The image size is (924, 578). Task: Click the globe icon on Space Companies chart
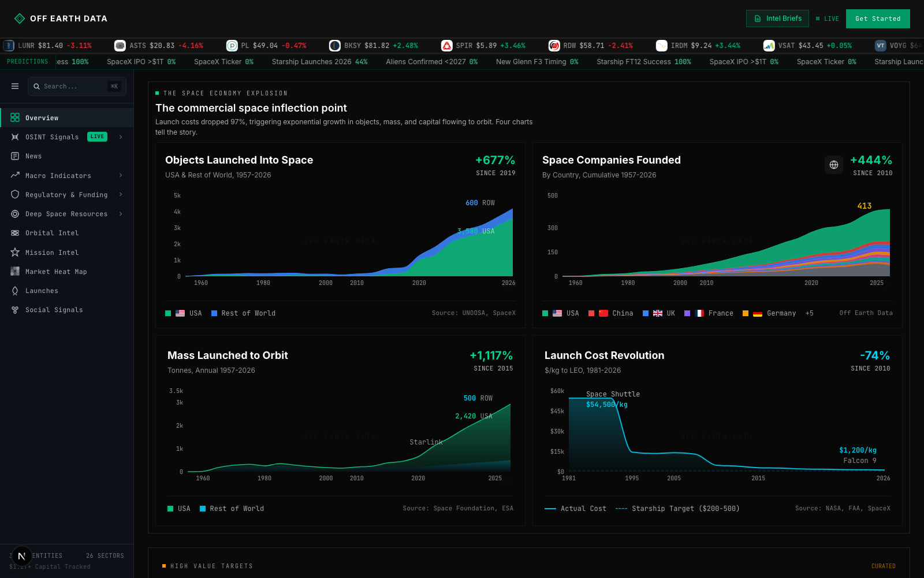click(x=834, y=165)
